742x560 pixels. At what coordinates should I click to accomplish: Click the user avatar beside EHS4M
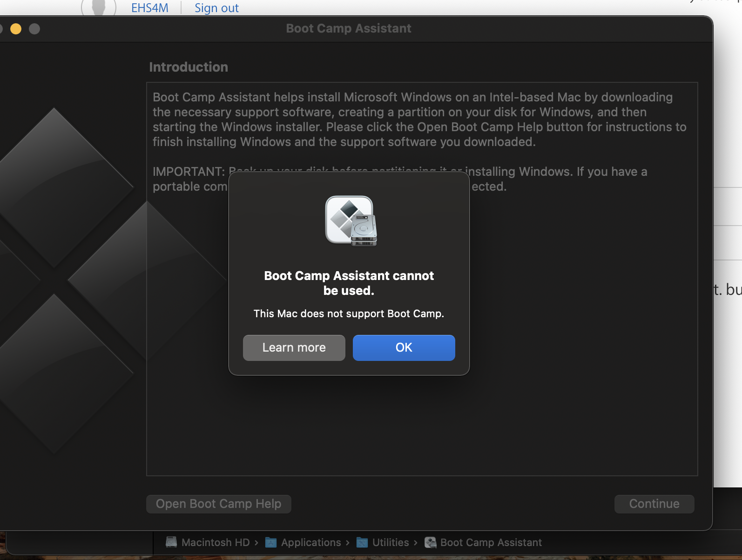(x=99, y=7)
